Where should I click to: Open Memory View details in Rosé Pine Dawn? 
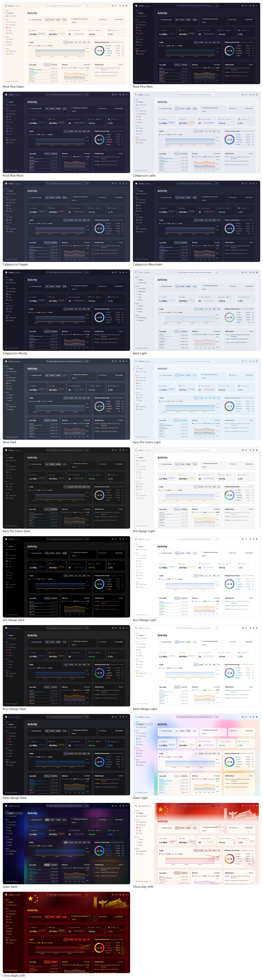[87, 65]
